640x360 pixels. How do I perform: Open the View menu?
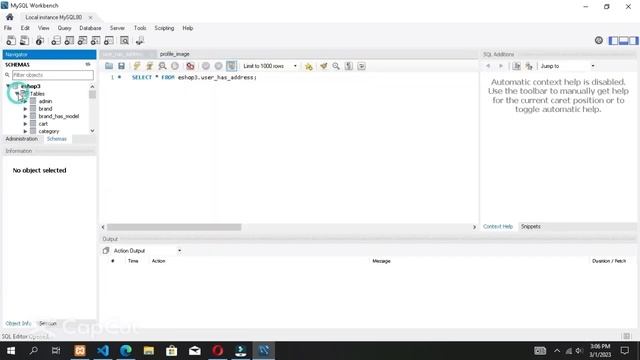(43, 28)
